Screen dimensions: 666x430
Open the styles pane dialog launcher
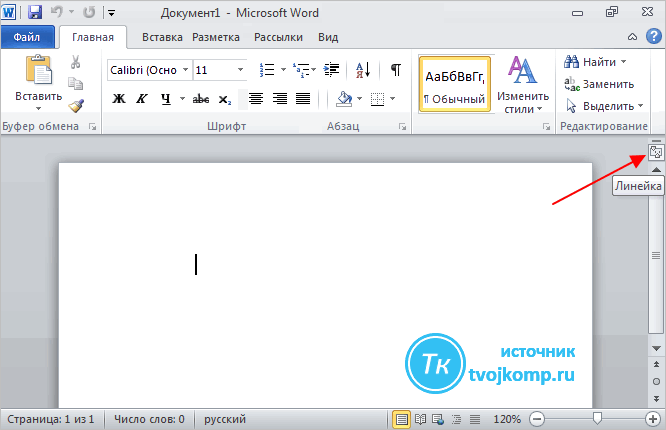[547, 127]
